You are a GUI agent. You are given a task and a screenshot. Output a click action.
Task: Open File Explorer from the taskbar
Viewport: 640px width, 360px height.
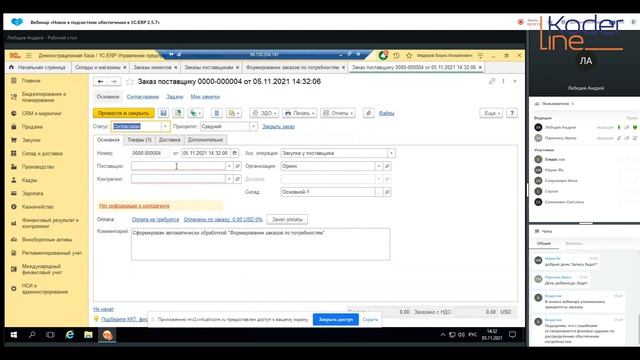point(88,335)
